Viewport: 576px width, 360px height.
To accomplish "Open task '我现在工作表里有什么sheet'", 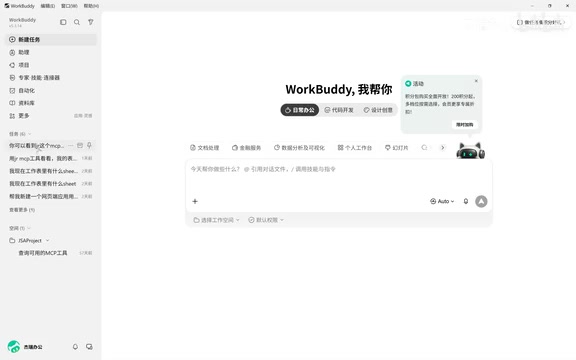I will tap(50, 184).
